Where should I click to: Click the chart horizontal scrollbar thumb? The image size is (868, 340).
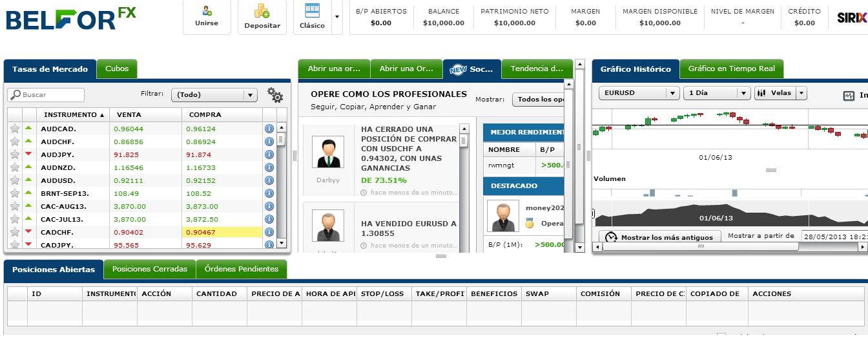[x=699, y=247]
